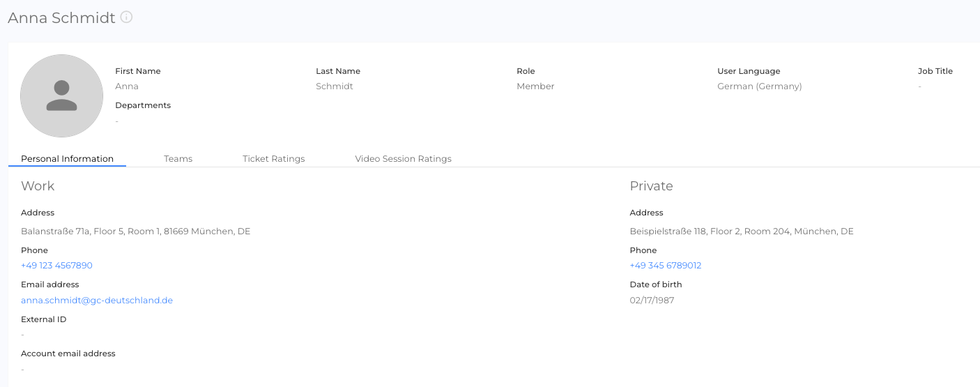
Task: Click the private phone +49 345 6789012
Action: coord(665,266)
